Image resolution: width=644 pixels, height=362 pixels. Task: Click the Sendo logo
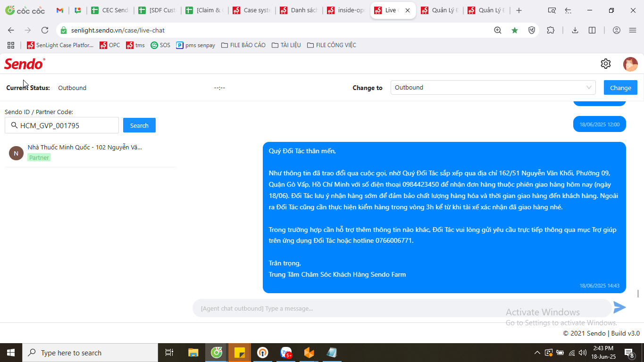(25, 64)
